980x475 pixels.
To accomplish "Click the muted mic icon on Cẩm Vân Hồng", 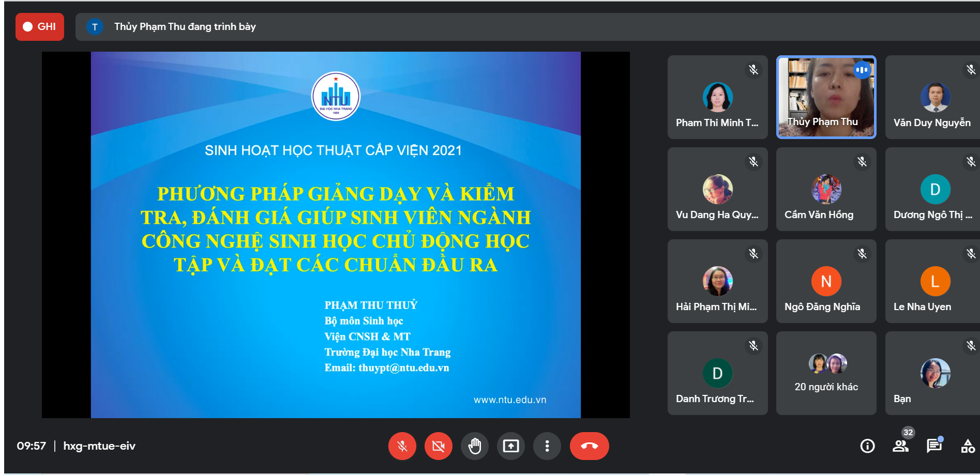I will (862, 162).
